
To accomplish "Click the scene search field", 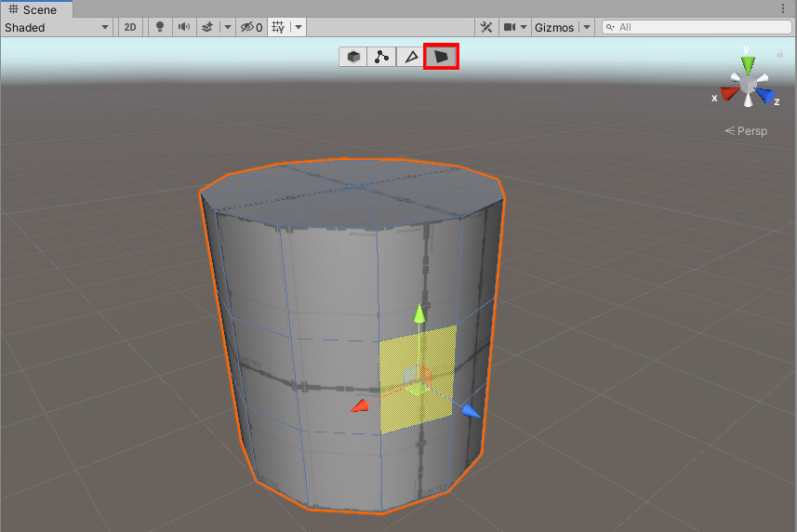I will [697, 27].
